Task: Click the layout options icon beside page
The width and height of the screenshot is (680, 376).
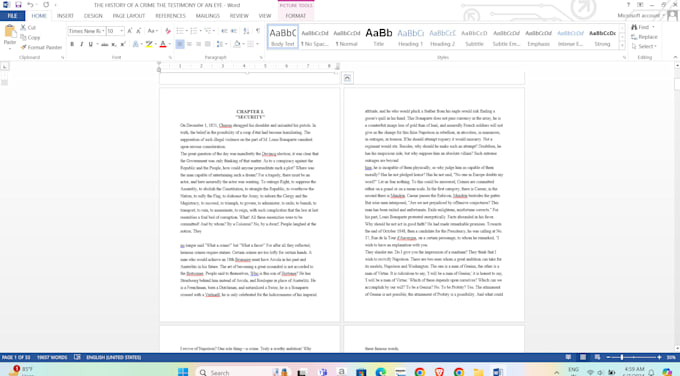Action: coord(347,78)
